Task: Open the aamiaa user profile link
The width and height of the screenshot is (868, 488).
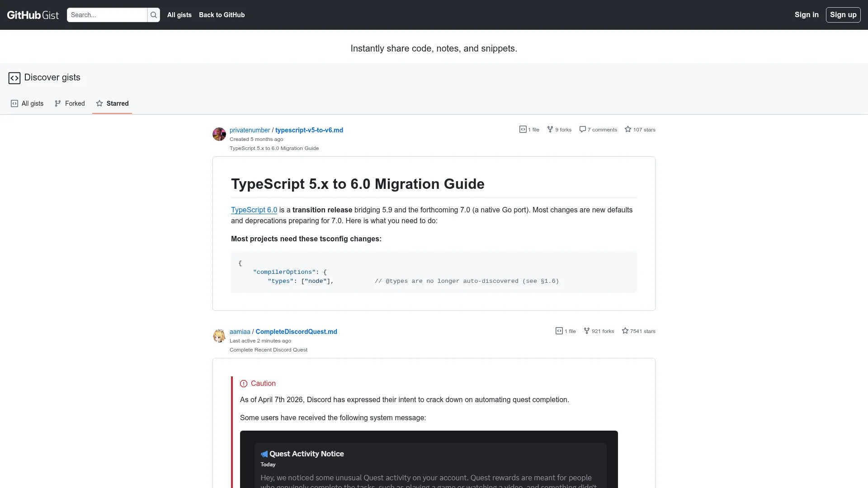Action: (240, 332)
